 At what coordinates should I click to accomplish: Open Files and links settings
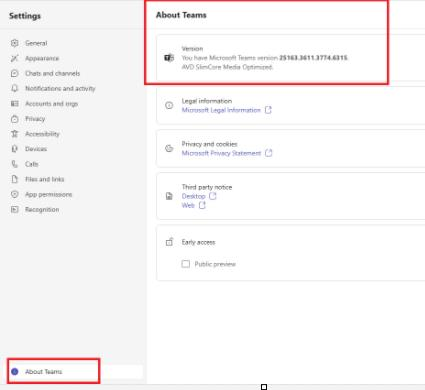click(45, 179)
